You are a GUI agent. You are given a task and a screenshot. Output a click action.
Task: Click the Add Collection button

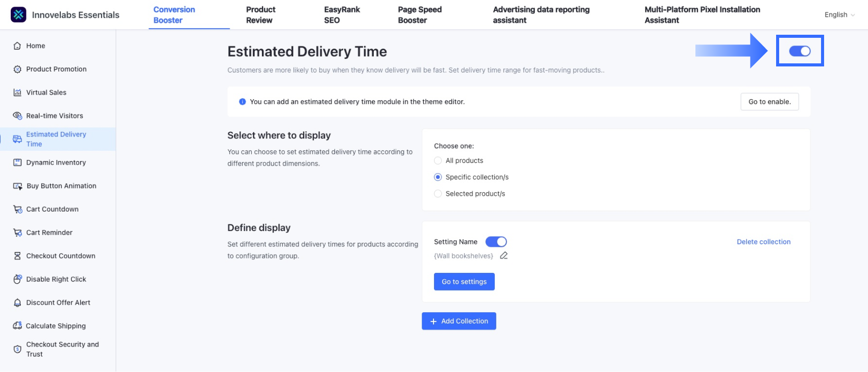point(459,321)
